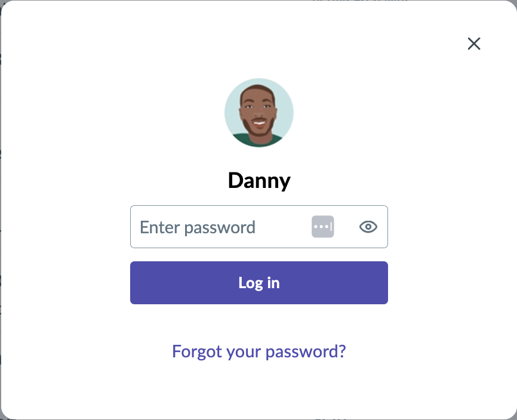Viewport: 517px width, 420px height.
Task: Submit credentials with Log in
Action: 259,283
